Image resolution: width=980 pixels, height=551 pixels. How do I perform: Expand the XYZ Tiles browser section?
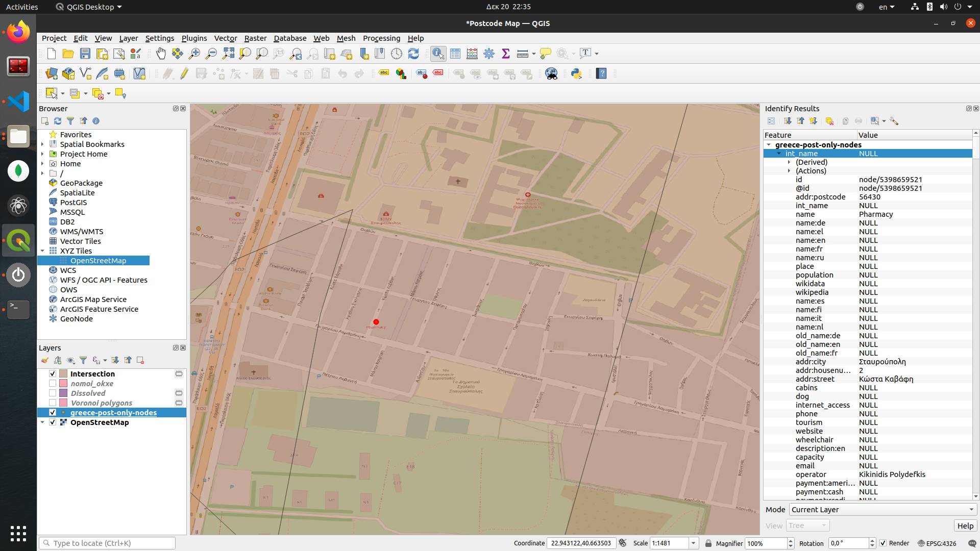42,251
